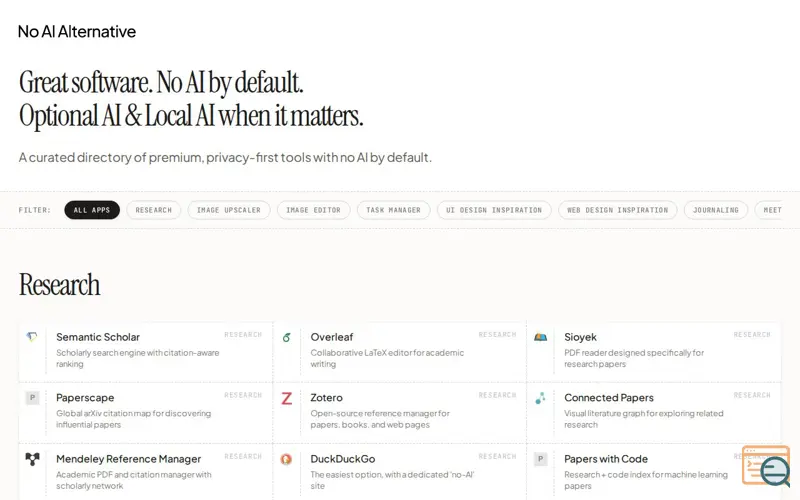Click 'Collaborative LaTeX editor for academic writing' text

coord(387,358)
